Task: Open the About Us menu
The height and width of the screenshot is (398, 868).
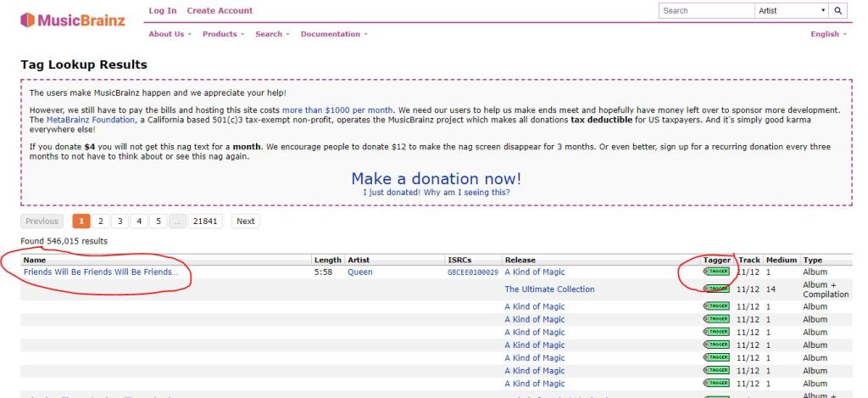Action: point(170,34)
